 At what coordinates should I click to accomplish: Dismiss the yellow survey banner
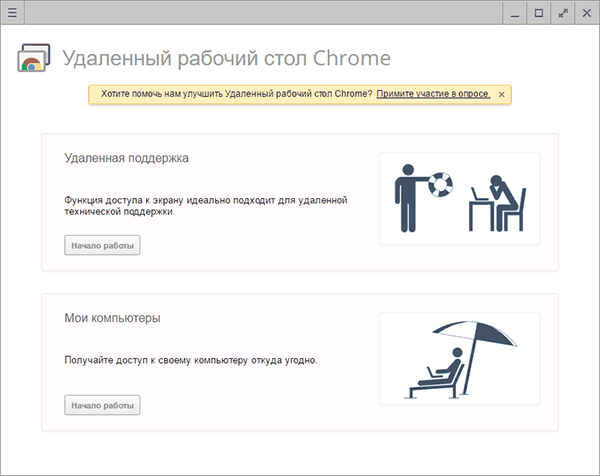pyautogui.click(x=501, y=94)
